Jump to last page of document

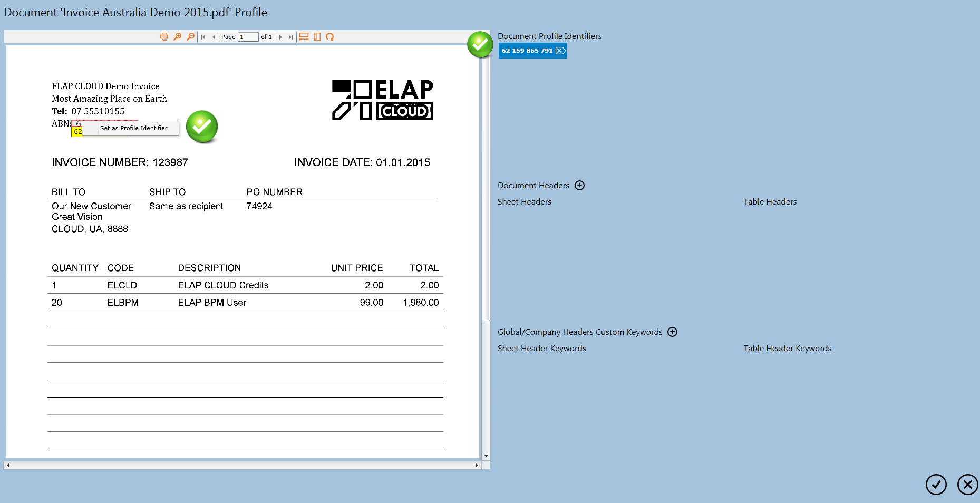point(290,37)
